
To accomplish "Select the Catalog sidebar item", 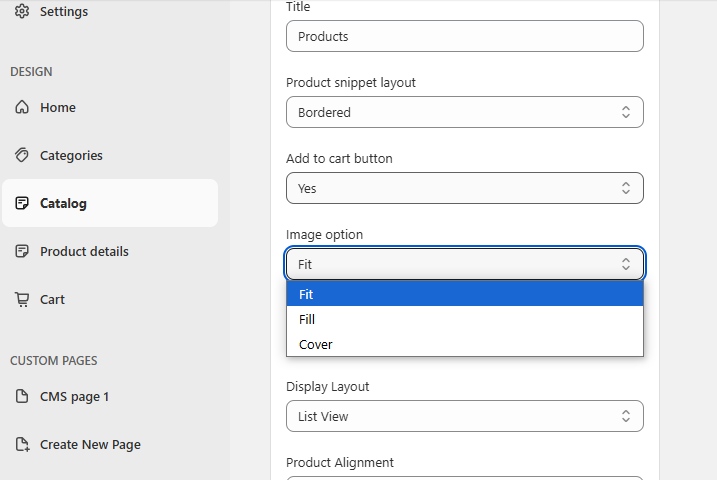I will coord(110,203).
